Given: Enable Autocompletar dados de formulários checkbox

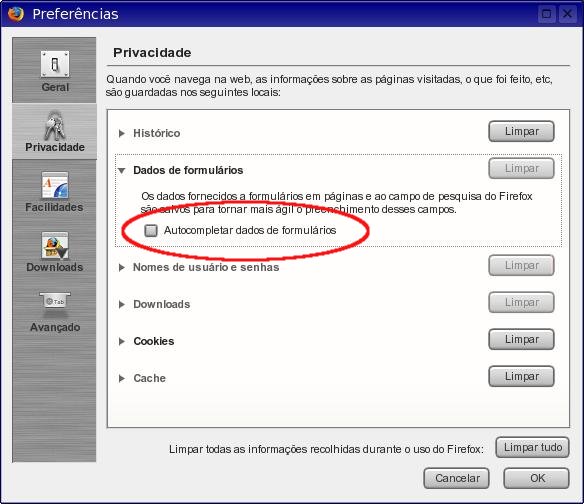Looking at the screenshot, I should (151, 231).
